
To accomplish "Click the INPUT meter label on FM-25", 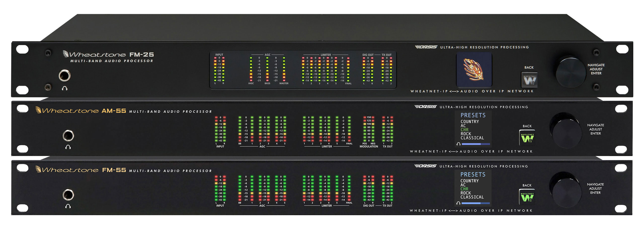I will pos(219,55).
